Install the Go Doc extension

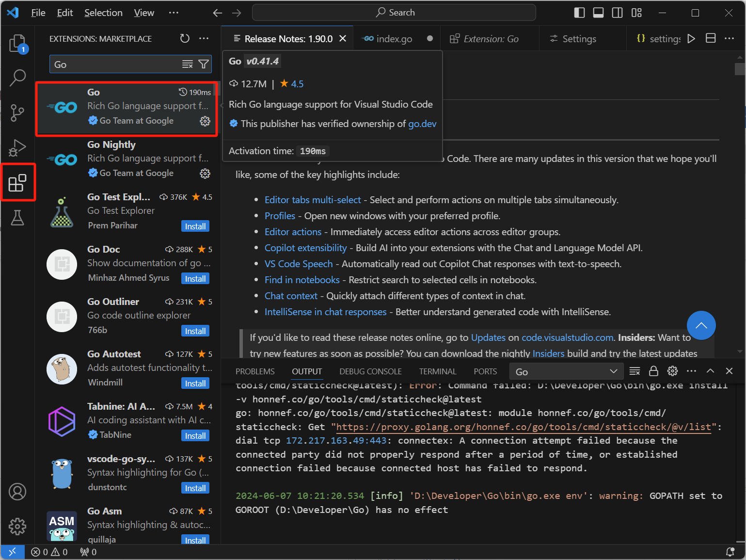pos(195,279)
